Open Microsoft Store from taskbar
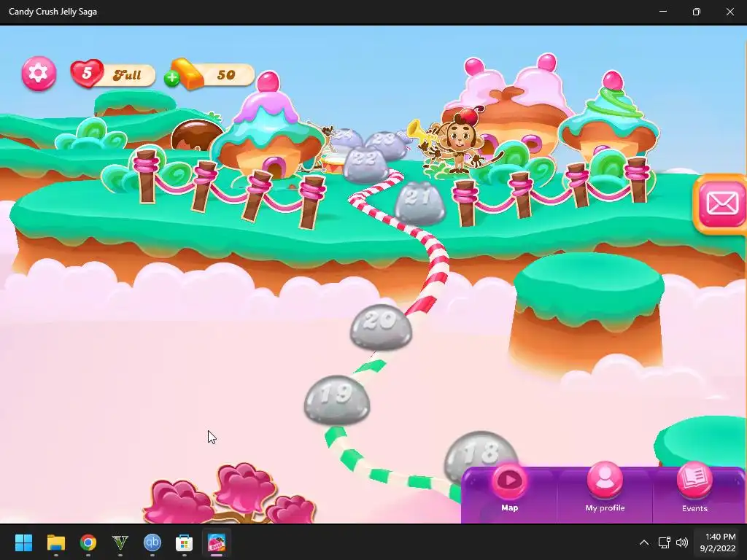Image resolution: width=747 pixels, height=560 pixels. click(185, 542)
